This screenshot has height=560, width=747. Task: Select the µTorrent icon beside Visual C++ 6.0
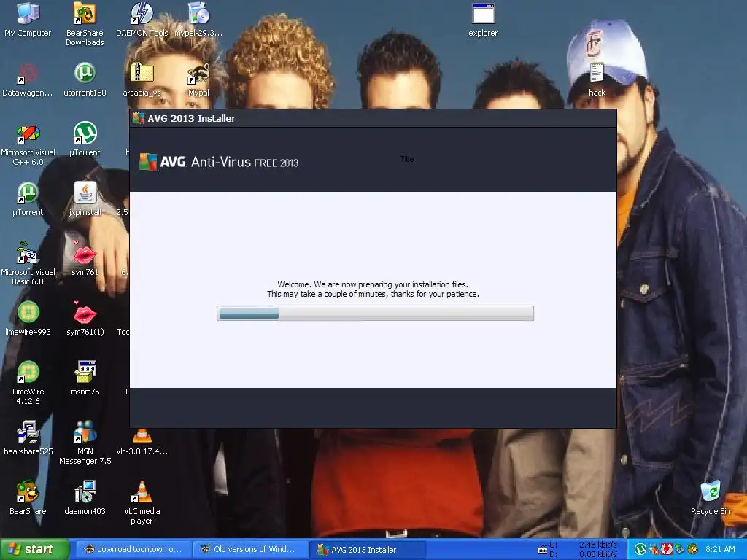pyautogui.click(x=85, y=139)
